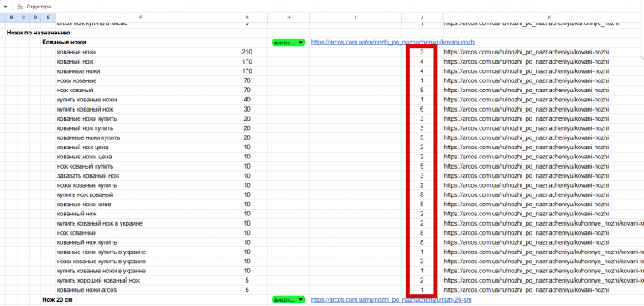
Task: Select the 'кованый нож' keyword cell with volume 170
Action: pyautogui.click(x=141, y=61)
